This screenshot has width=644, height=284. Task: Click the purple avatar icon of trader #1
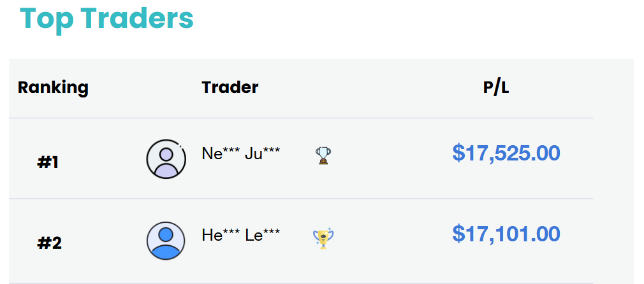166,159
